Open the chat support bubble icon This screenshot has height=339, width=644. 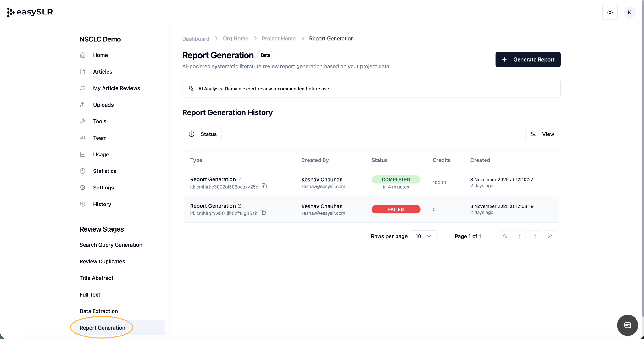coord(627,325)
